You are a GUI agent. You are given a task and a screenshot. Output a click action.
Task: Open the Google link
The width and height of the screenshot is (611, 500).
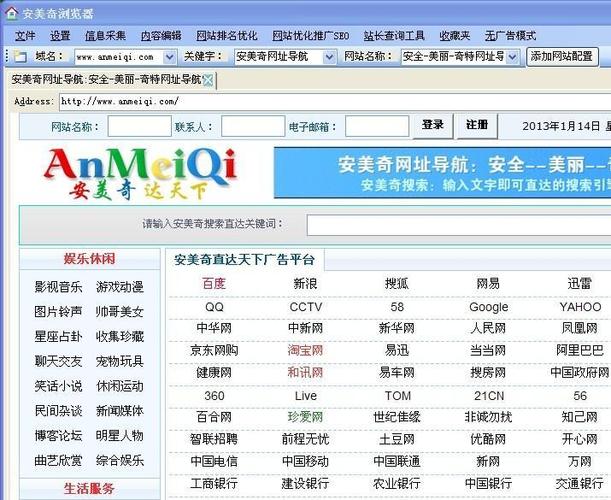tap(489, 307)
